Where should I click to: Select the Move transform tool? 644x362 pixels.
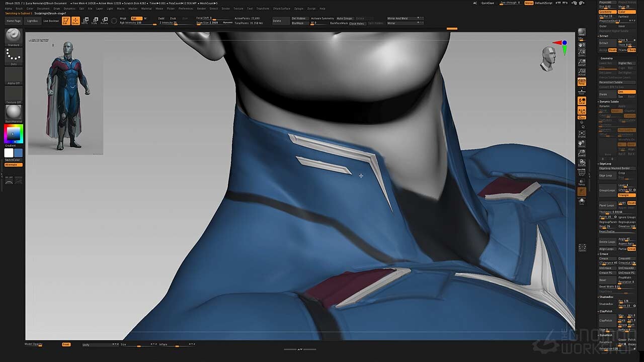click(85, 21)
